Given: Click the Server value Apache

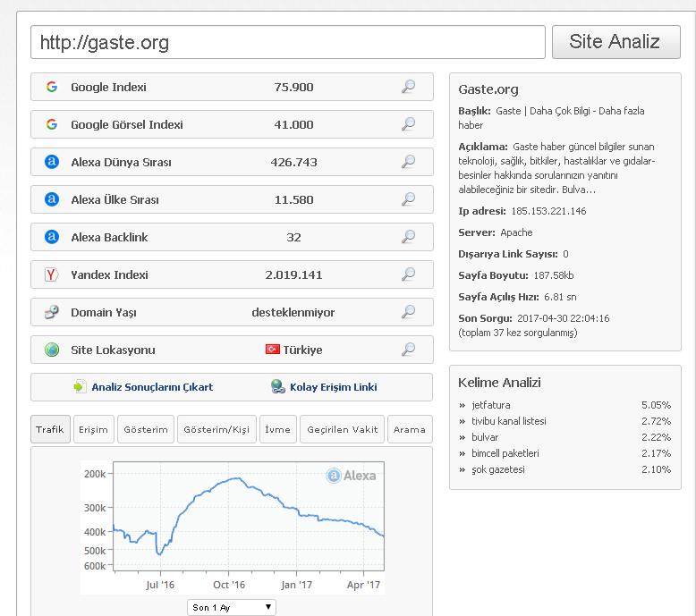Looking at the screenshot, I should [517, 232].
